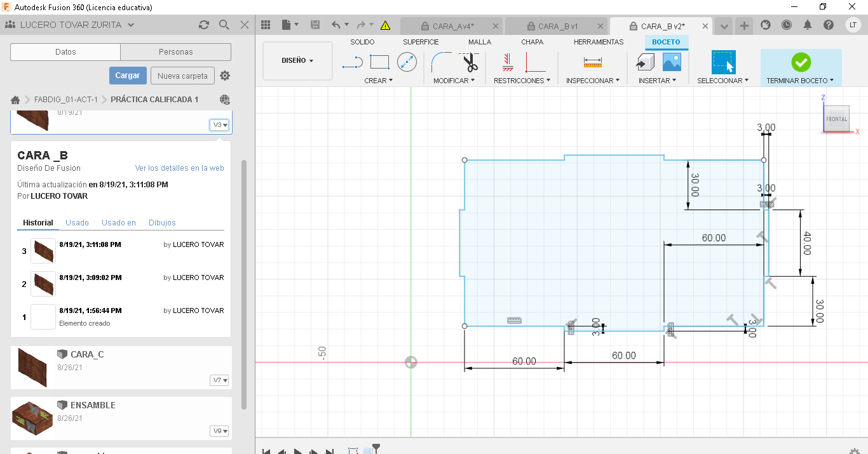This screenshot has height=454, width=868.
Task: Switch to the SUPERFICIE ribbon tab
Action: tap(421, 42)
